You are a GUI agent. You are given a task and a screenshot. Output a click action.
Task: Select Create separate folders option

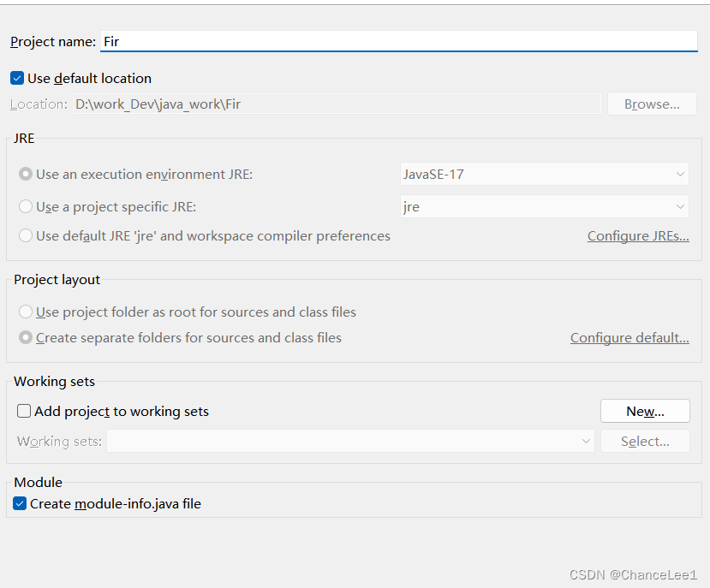click(26, 338)
